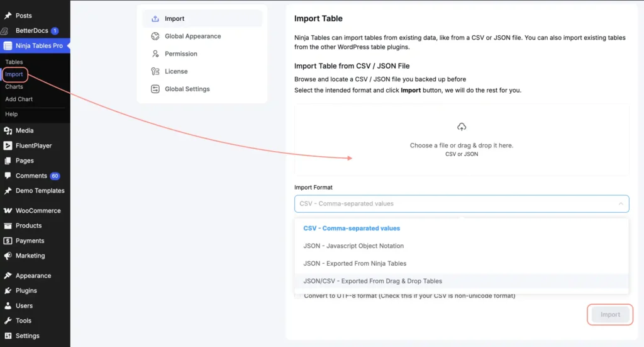
Task: Select JSON - Exported From Ninja Tables option
Action: click(x=462, y=263)
